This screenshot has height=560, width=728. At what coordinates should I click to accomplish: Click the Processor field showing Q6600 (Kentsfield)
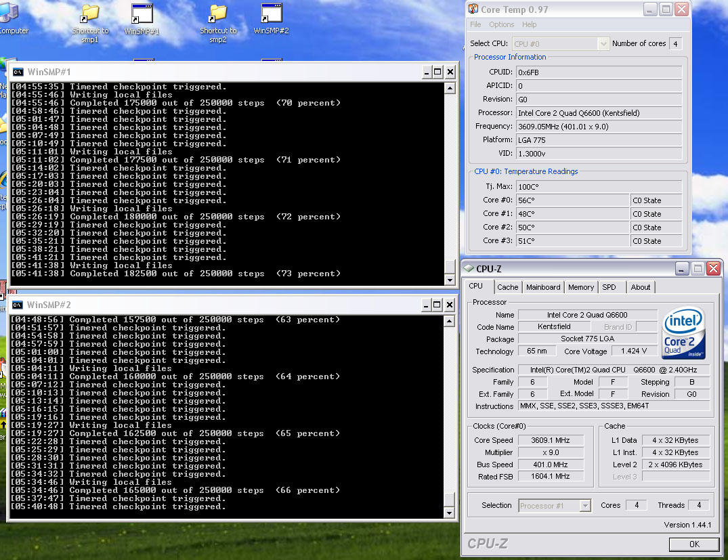[599, 113]
